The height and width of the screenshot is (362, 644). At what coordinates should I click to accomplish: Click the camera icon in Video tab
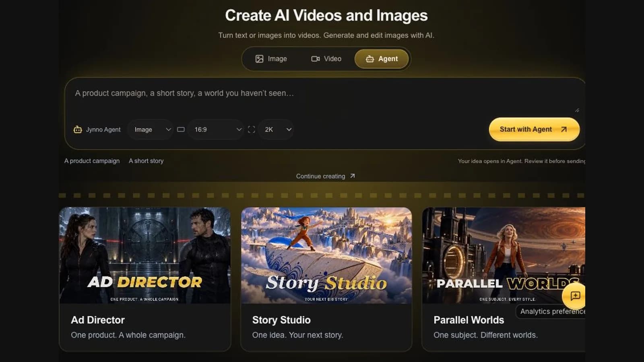click(315, 59)
